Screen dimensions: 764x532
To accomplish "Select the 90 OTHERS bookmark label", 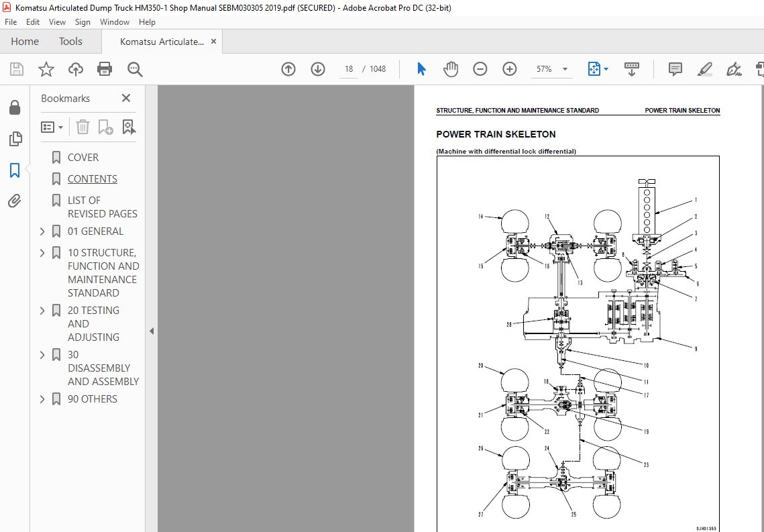I will [x=93, y=399].
